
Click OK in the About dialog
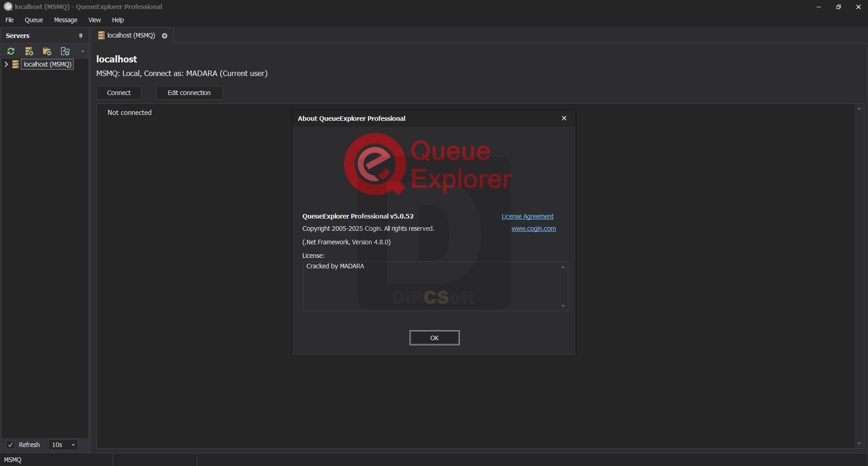pyautogui.click(x=434, y=338)
